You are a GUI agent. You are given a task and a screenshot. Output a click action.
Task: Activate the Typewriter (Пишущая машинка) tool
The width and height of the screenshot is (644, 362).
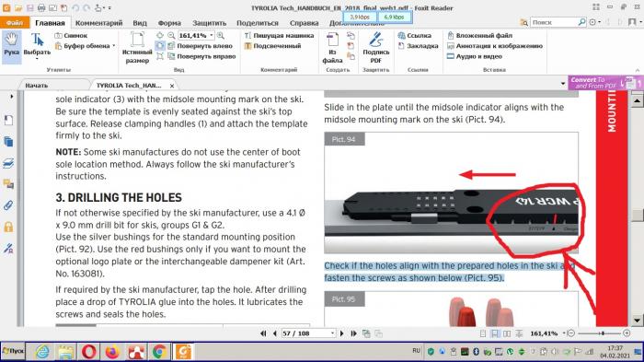pos(280,35)
